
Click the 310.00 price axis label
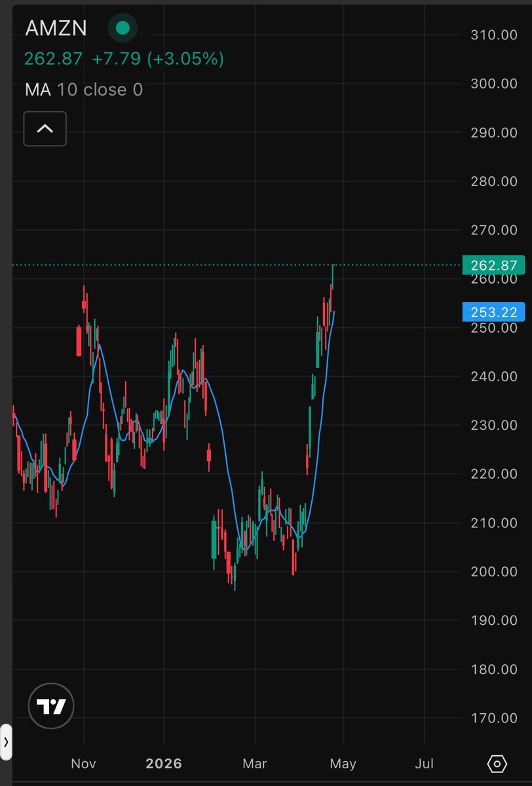pos(494,35)
